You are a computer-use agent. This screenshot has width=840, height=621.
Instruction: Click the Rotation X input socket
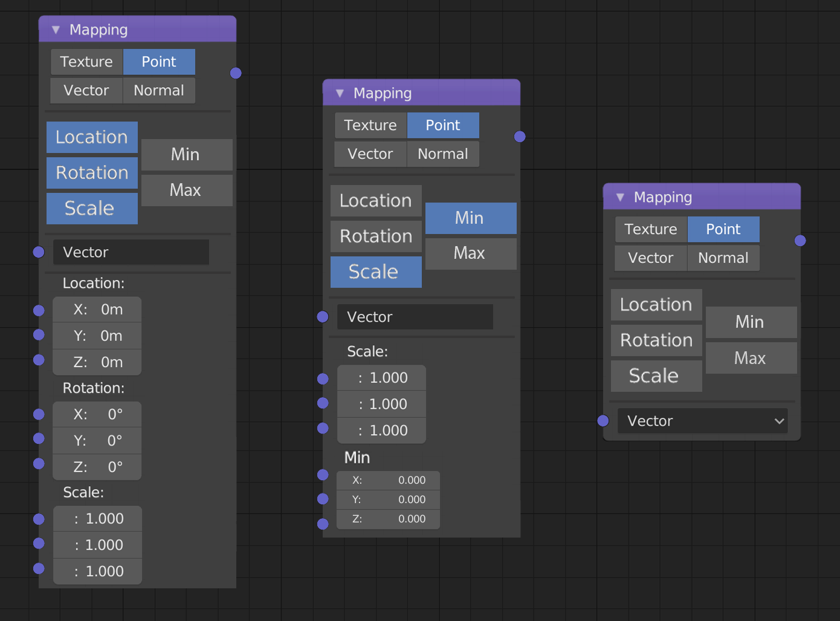click(39, 414)
